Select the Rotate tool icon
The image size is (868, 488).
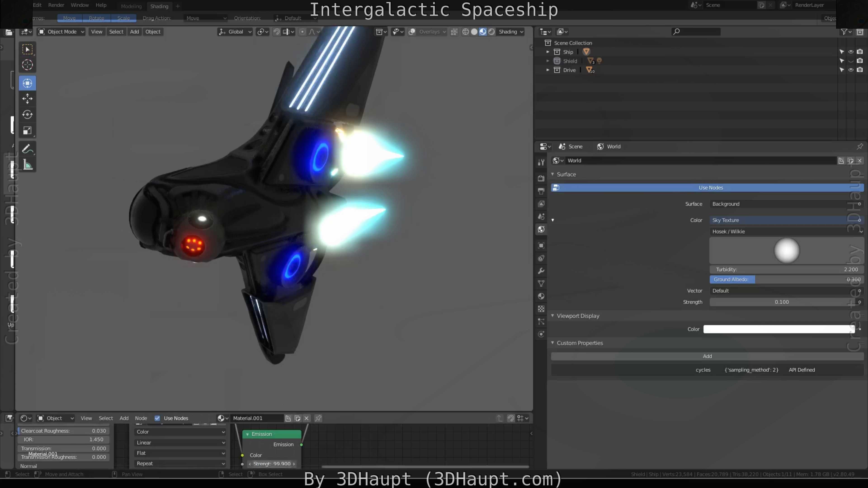(27, 115)
